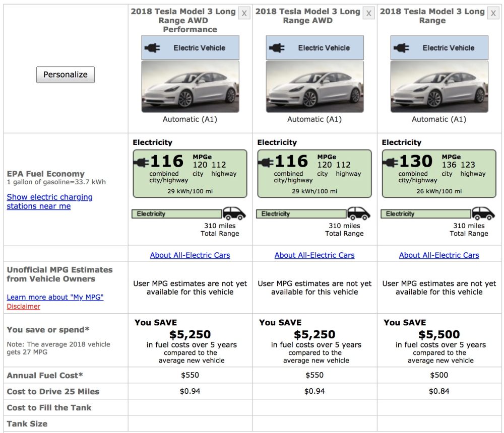
Task: Click the Tesla Model 3 Long Range car photo
Action: point(438,86)
